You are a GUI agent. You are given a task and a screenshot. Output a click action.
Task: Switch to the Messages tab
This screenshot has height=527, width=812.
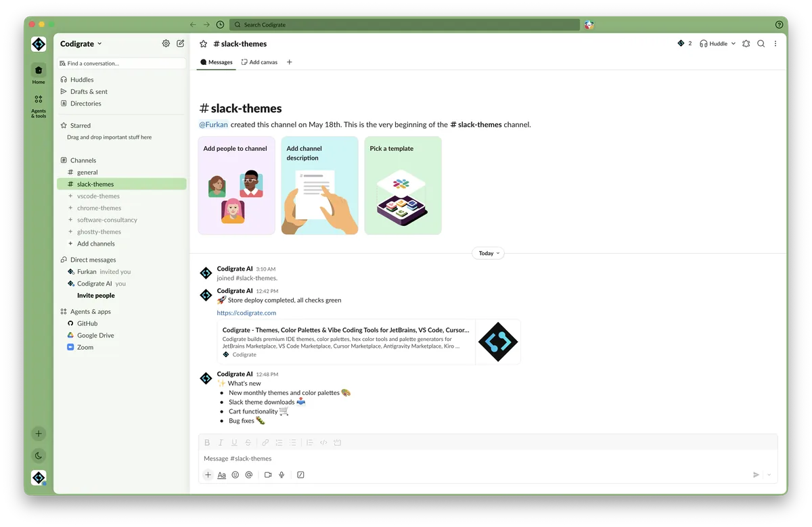(217, 62)
